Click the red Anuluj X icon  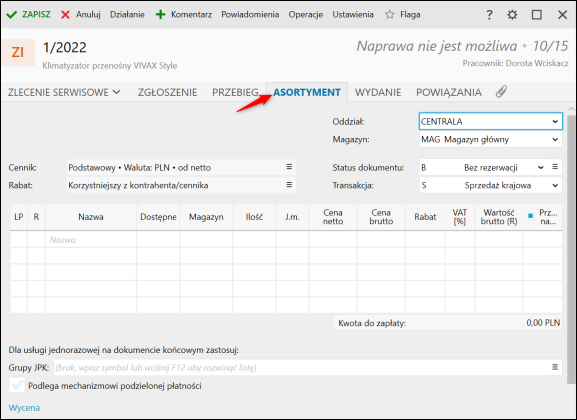(x=66, y=15)
